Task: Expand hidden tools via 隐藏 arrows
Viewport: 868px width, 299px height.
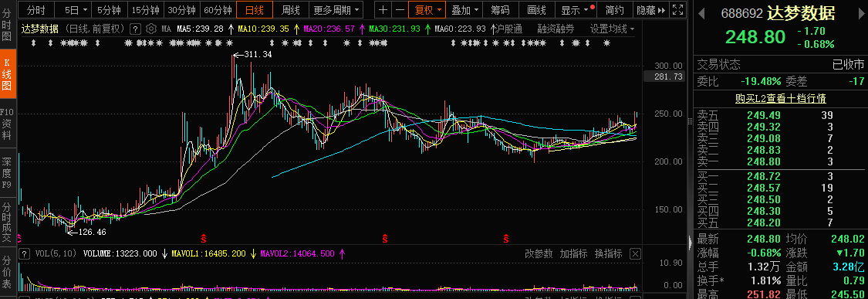Action: [651, 9]
